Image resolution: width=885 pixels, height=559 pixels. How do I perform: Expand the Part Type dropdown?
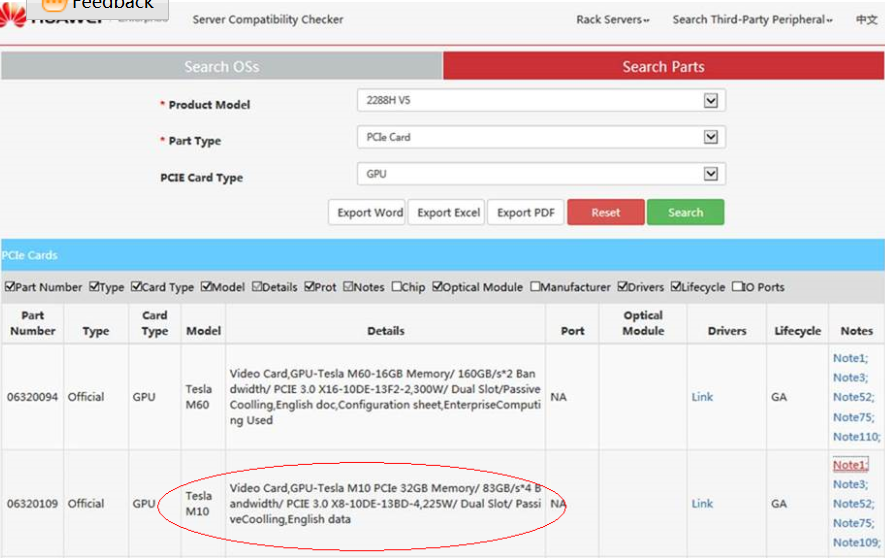pos(711,137)
